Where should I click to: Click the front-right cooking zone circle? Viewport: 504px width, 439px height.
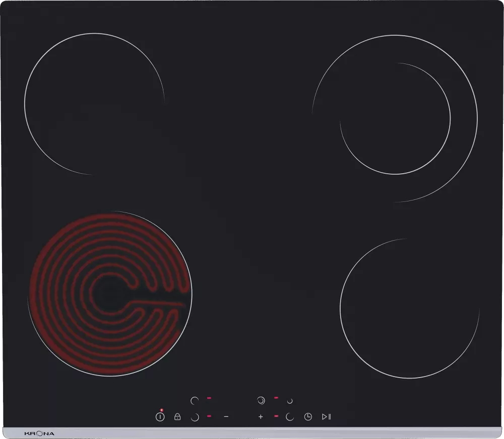(409, 308)
